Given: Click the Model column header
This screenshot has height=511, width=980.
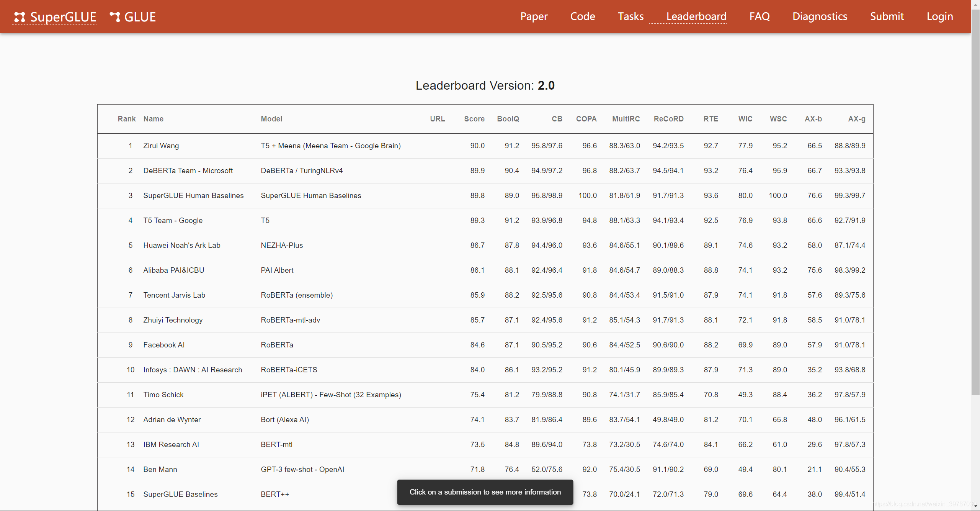Looking at the screenshot, I should pyautogui.click(x=271, y=119).
